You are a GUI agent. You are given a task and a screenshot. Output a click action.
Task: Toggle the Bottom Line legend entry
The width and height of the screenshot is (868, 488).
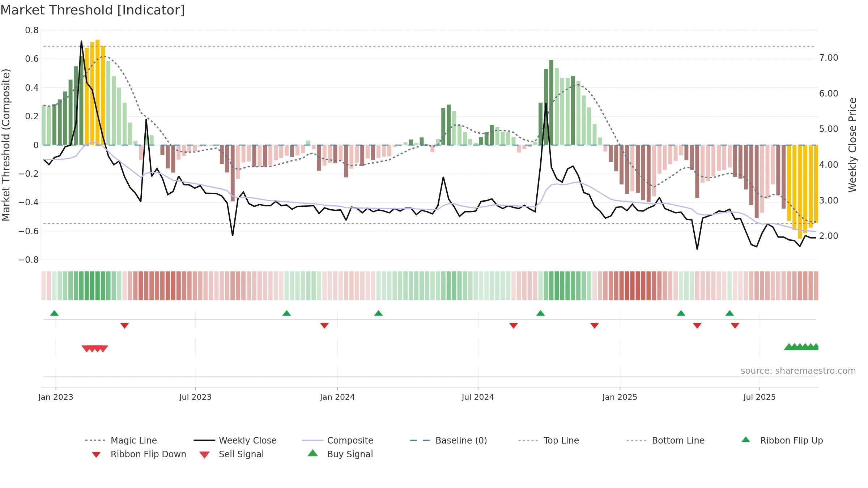click(x=665, y=440)
